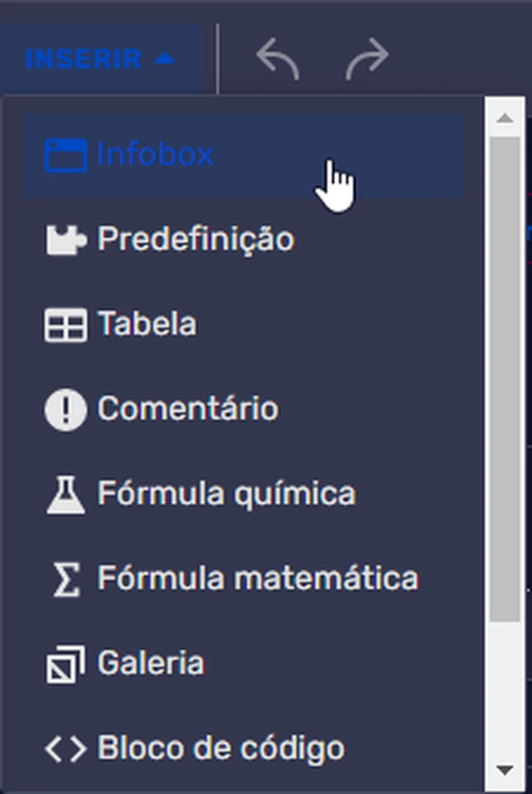This screenshot has height=794, width=532.
Task: Collapse the INSERIR dropdown menu
Action: point(99,59)
